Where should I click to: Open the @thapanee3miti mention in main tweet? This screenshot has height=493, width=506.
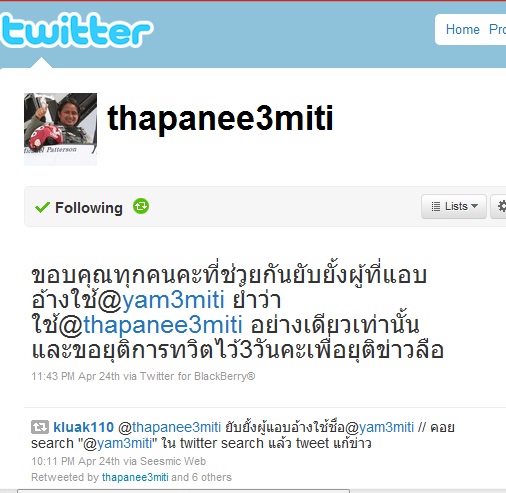(150, 325)
